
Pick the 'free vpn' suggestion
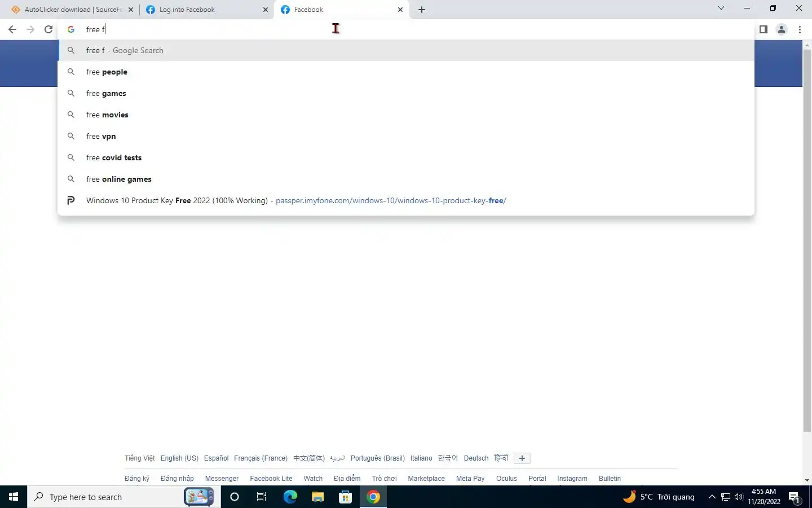406,136
